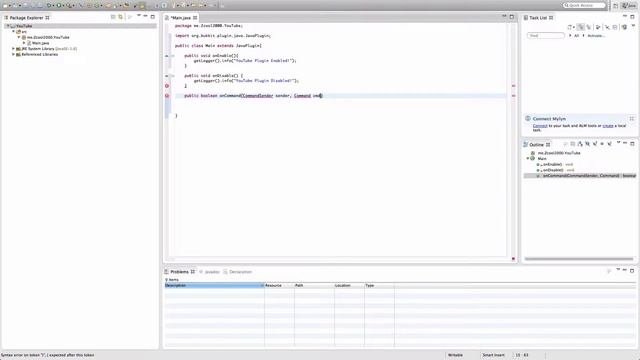Fold the onEnable method
Screen dimensions: 640x360
173,56
